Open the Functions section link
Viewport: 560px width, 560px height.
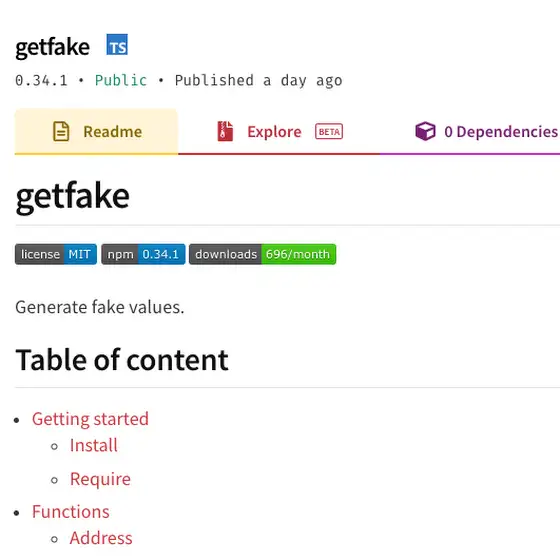click(71, 512)
